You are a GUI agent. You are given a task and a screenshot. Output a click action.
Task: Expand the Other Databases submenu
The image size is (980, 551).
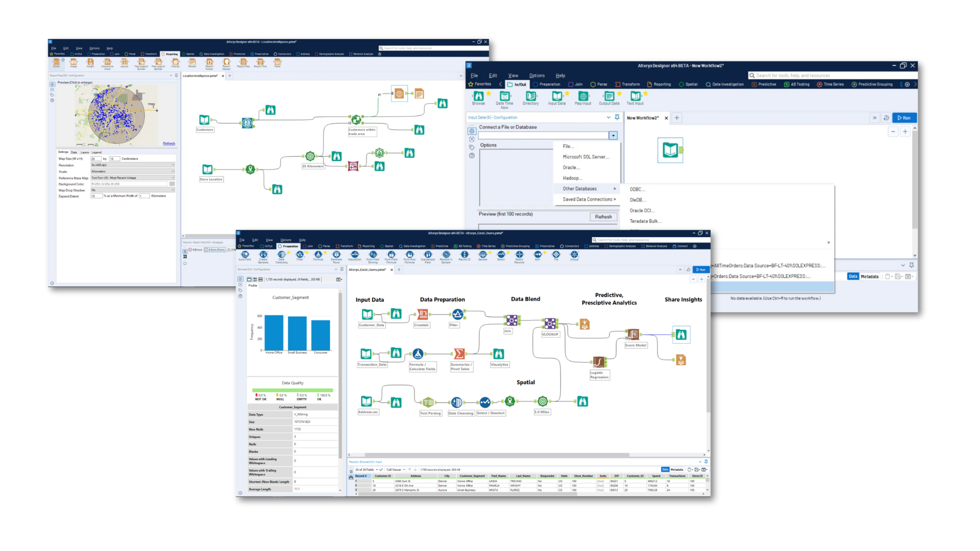[x=587, y=189]
